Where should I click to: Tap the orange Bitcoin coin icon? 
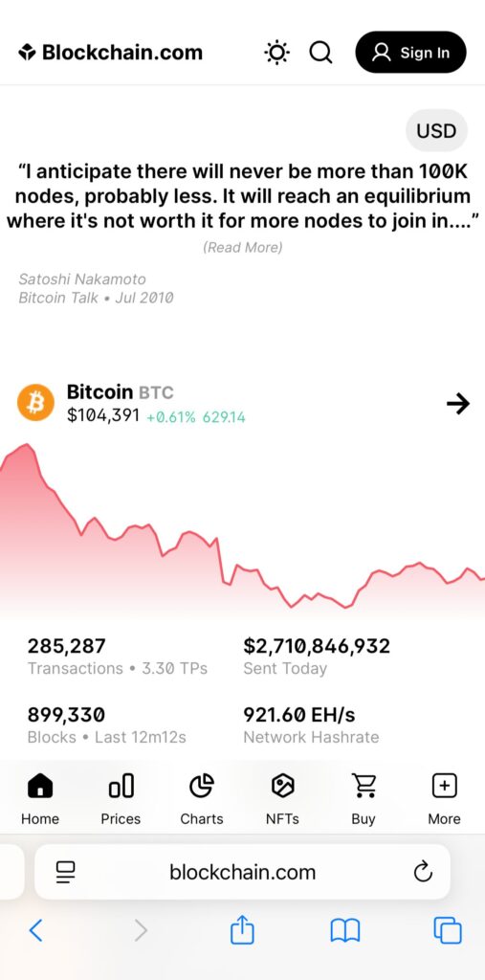pyautogui.click(x=35, y=403)
